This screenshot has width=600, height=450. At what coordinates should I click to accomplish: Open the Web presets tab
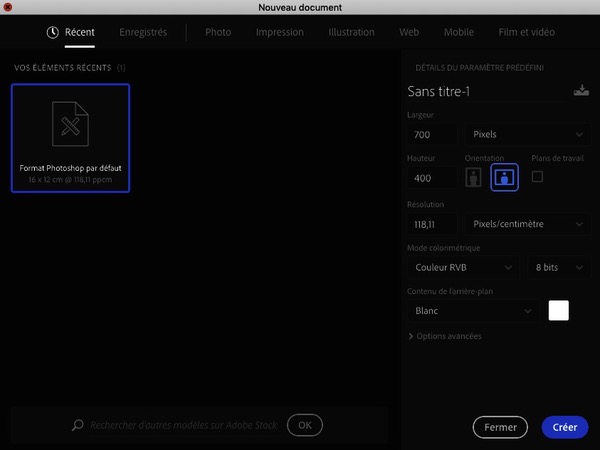(x=409, y=32)
